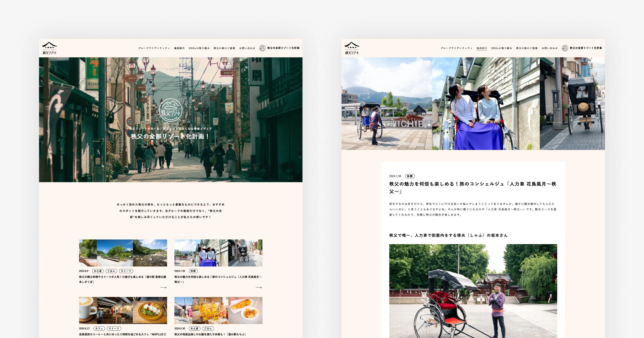Screen dimensions: 644x338
Task: Open グループアイデンティティ menu in left header
Action: pyautogui.click(x=154, y=48)
